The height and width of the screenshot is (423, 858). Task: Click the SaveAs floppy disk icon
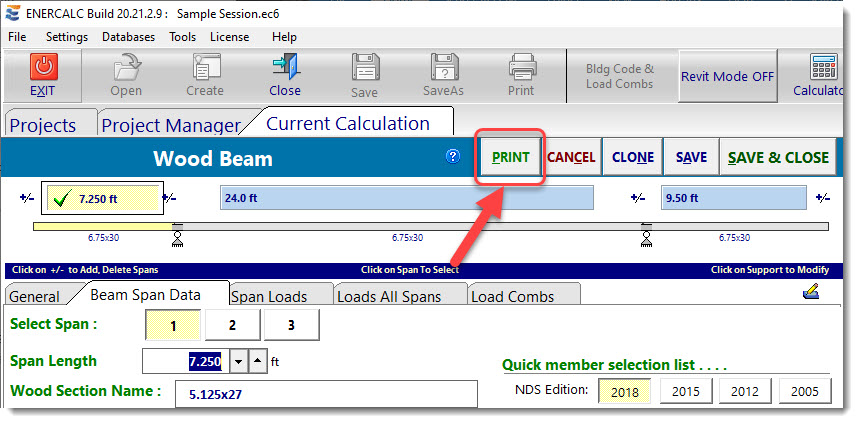click(x=444, y=69)
